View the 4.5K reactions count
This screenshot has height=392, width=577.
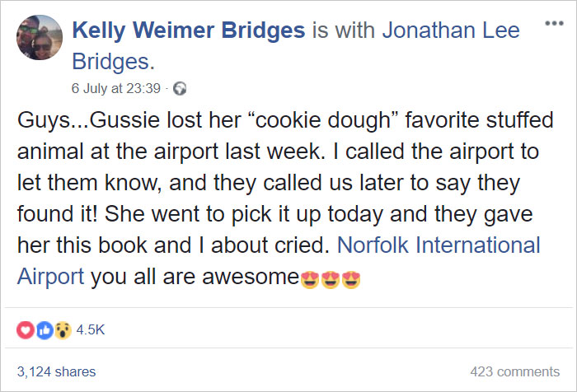(91, 329)
